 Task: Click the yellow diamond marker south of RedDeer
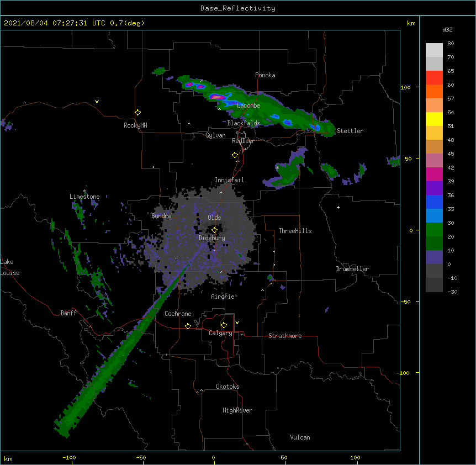[235, 155]
